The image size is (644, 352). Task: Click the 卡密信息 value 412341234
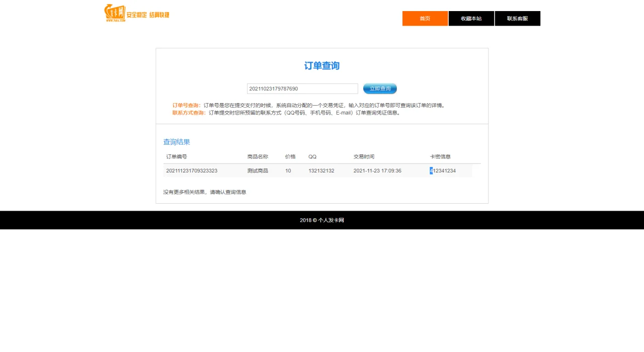pos(443,171)
